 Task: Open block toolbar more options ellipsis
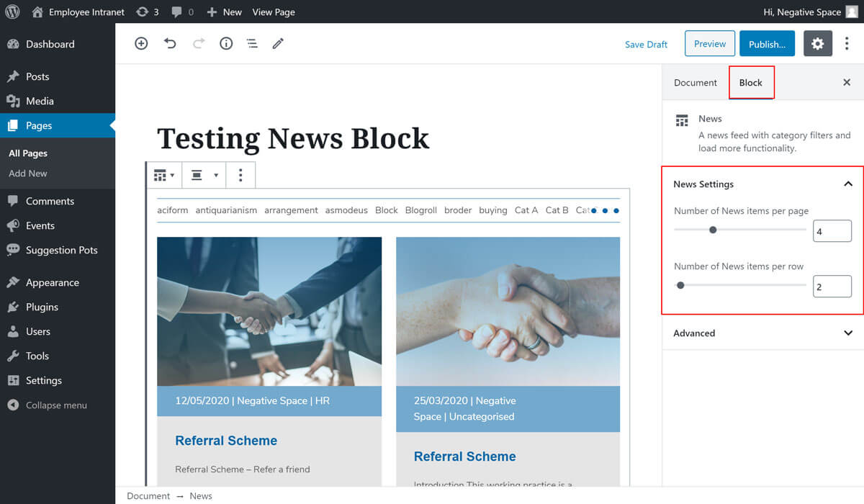(x=240, y=175)
